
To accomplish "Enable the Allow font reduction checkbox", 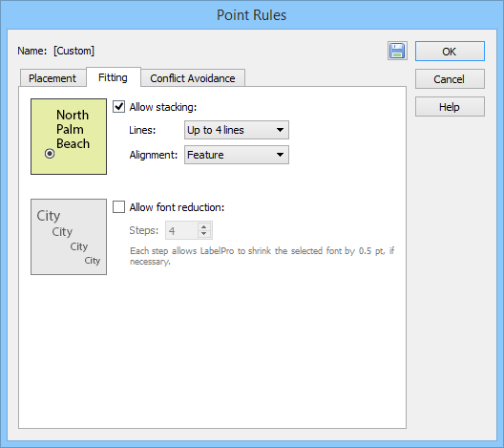I will tap(118, 207).
